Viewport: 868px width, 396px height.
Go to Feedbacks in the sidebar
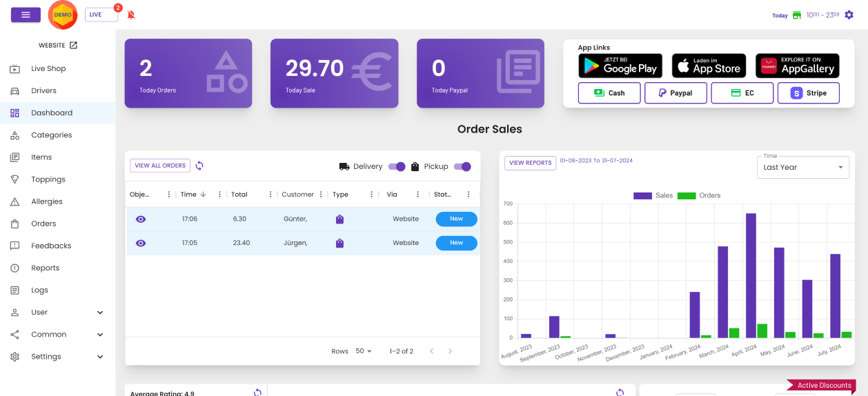[51, 246]
